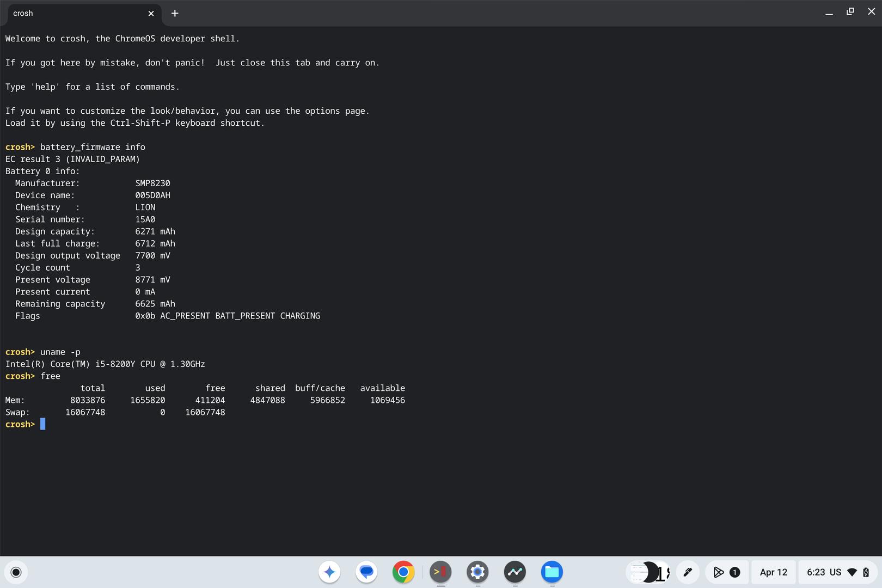Image resolution: width=882 pixels, height=588 pixels.
Task: Click the Wi-Fi status icon in tray
Action: click(852, 572)
